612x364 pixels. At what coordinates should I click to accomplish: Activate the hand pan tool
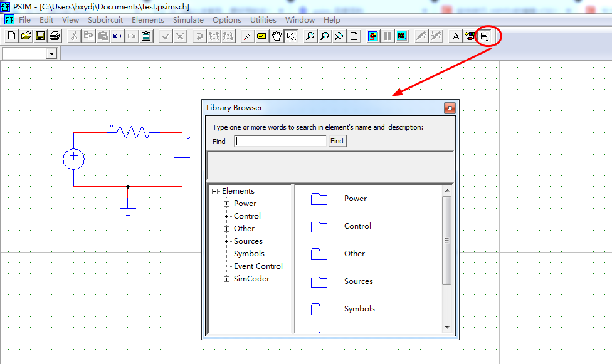pos(277,36)
